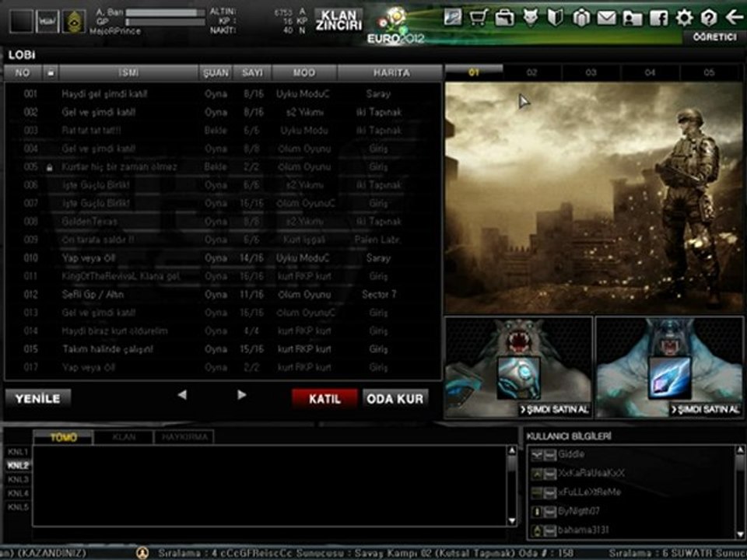Viewport: 747px width, 560px height.
Task: Switch to banner tab 02
Action: click(x=532, y=72)
